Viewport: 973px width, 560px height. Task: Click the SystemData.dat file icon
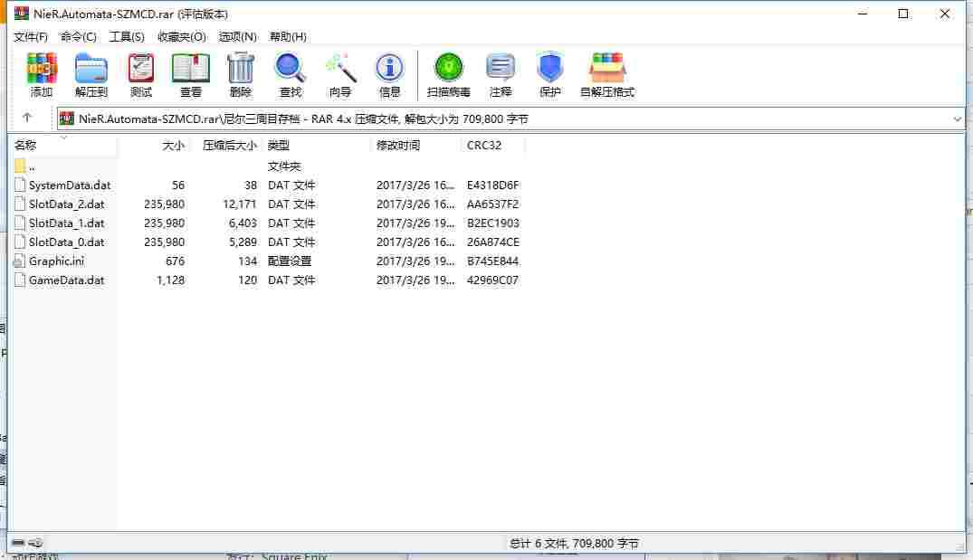[20, 185]
